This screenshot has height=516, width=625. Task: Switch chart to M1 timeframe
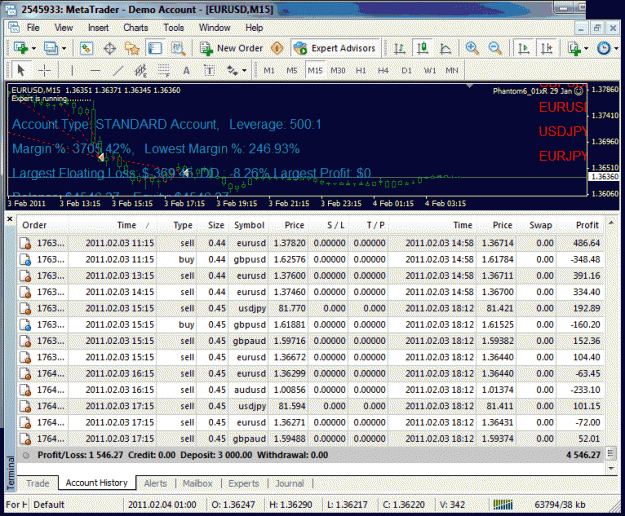[x=269, y=71]
